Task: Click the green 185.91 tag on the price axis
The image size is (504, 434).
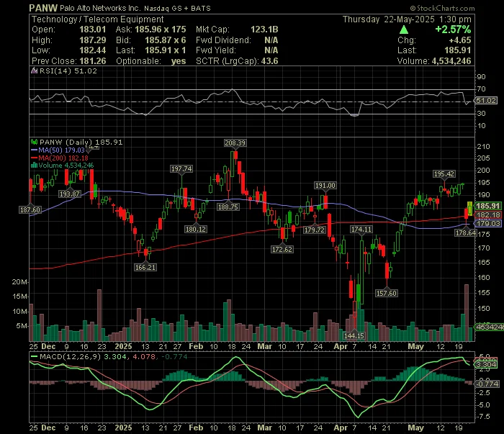Action: (488, 206)
